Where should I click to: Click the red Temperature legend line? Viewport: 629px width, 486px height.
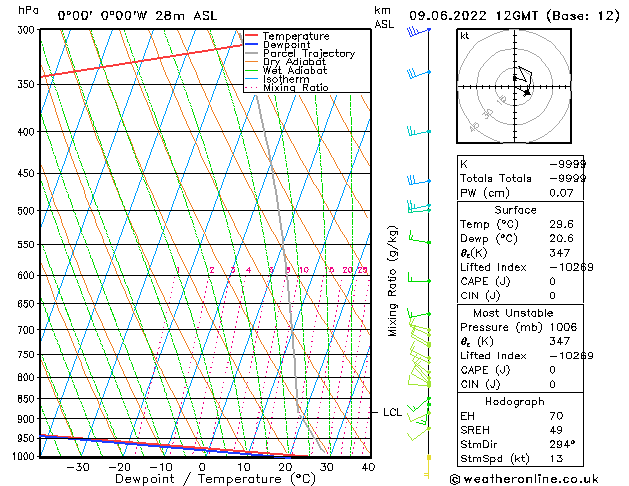click(251, 36)
